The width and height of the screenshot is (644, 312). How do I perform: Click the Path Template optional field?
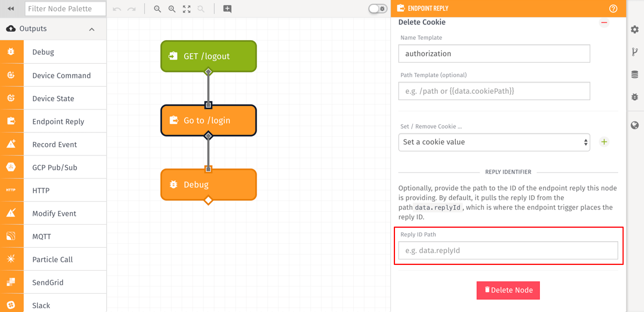[x=494, y=91]
